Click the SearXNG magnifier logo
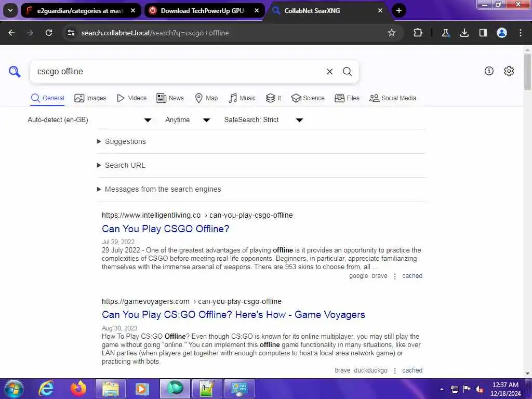 pyautogui.click(x=15, y=72)
